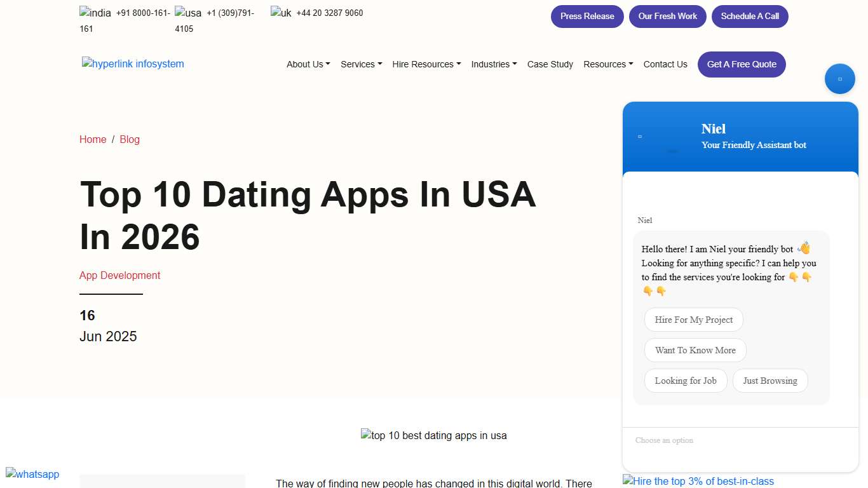Click the WhatsApp chat icon
This screenshot has width=868, height=488.
point(32,474)
